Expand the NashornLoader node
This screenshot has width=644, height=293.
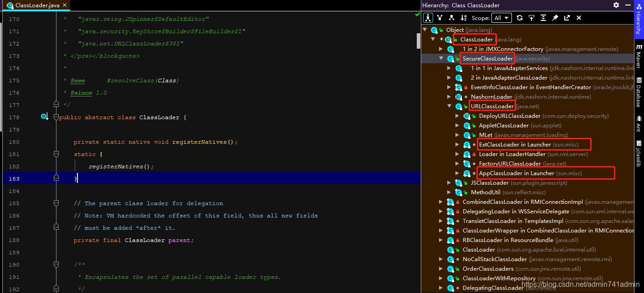tap(449, 96)
